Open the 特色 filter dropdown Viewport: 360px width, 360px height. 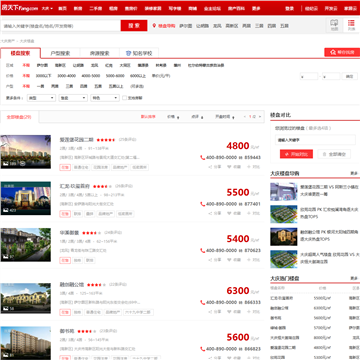tap(105, 98)
